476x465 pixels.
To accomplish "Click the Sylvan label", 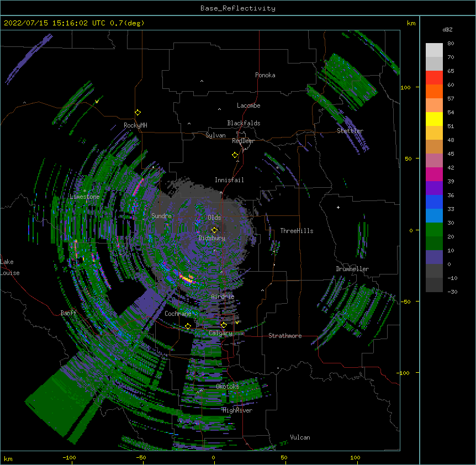I will pos(215,135).
